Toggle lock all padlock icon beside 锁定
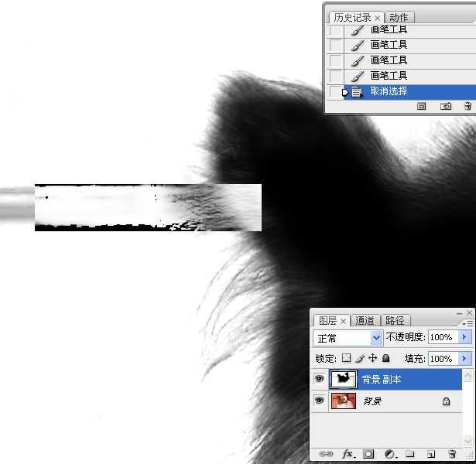The height and width of the screenshot is (464, 476). tap(386, 358)
